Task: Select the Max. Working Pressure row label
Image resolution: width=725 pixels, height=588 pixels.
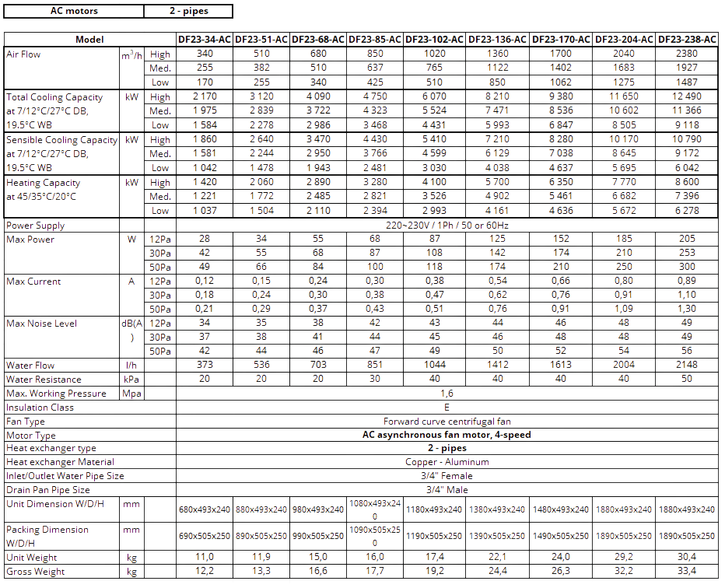Action: point(56,394)
